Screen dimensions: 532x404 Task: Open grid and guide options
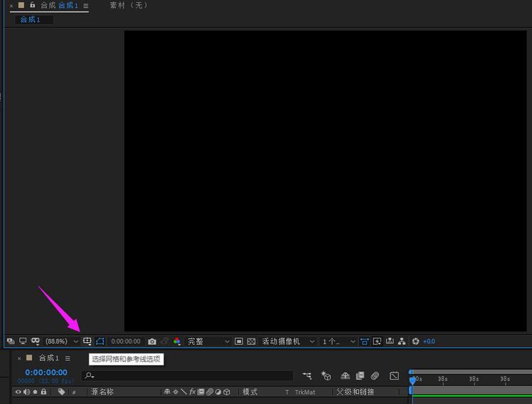(87, 341)
